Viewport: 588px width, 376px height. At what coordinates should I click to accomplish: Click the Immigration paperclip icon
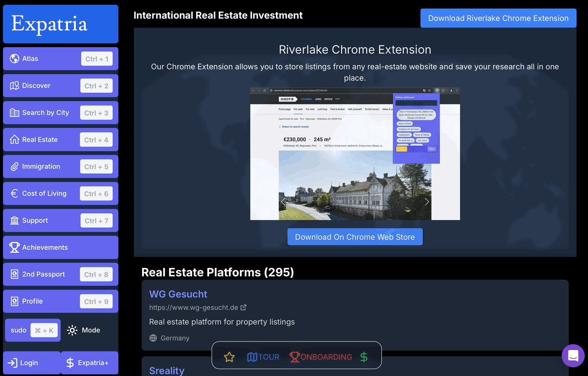click(15, 167)
